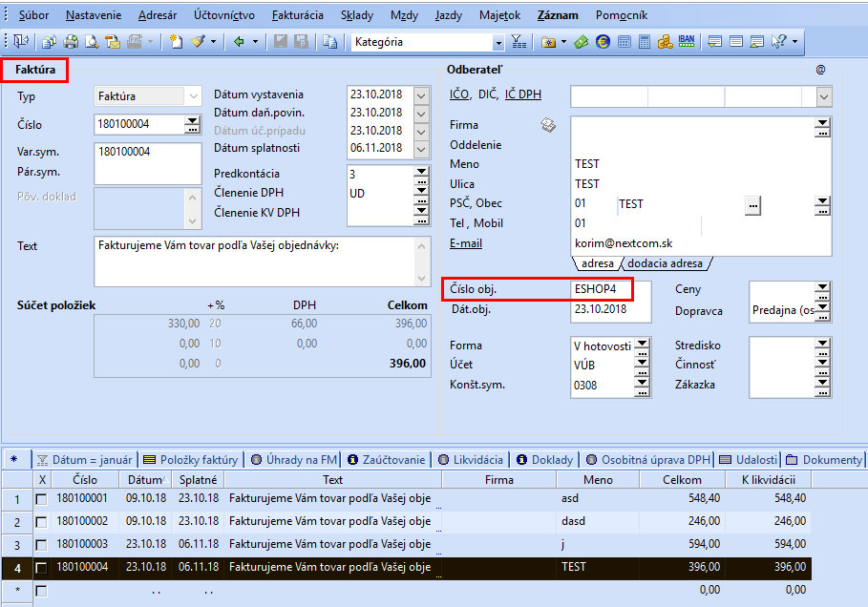The height and width of the screenshot is (607, 868).
Task: Click the tall calculator icon
Action: [645, 41]
